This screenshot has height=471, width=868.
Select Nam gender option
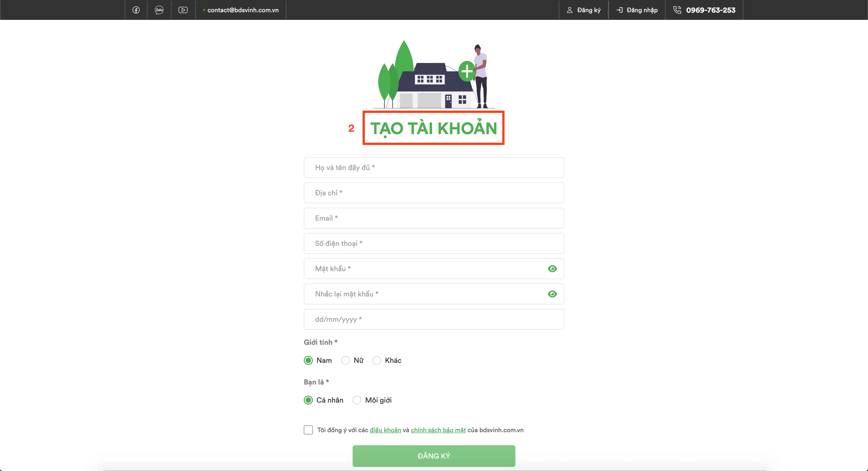308,360
